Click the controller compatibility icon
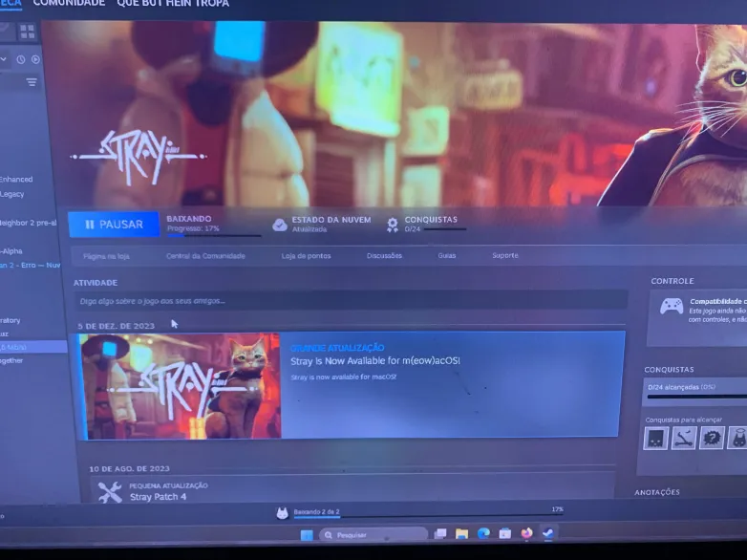This screenshot has width=747, height=560. (672, 306)
